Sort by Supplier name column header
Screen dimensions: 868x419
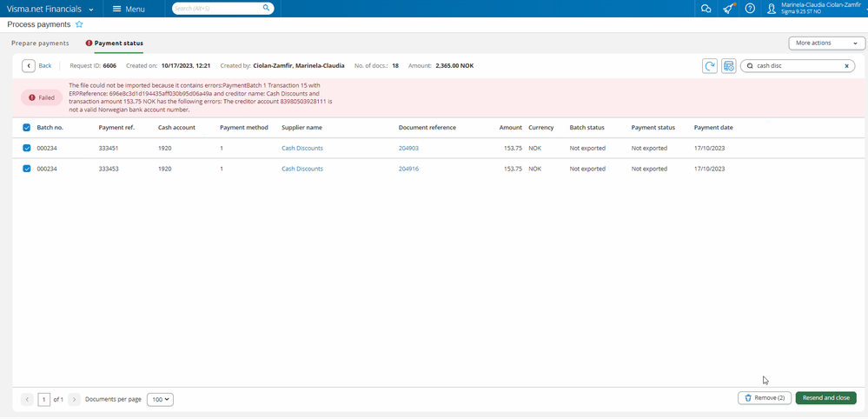[301, 127]
